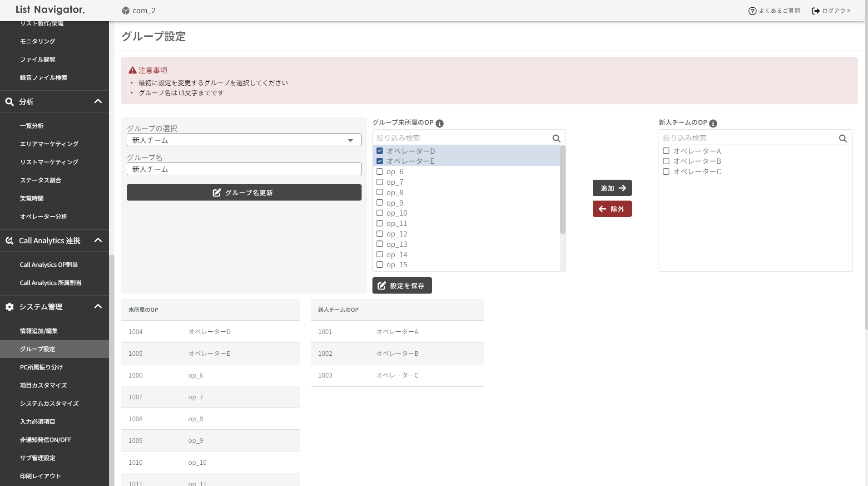Screen dimensions: 868x486
Task: Open ファイル閲覧 in the sidebar
Action: tap(38, 59)
